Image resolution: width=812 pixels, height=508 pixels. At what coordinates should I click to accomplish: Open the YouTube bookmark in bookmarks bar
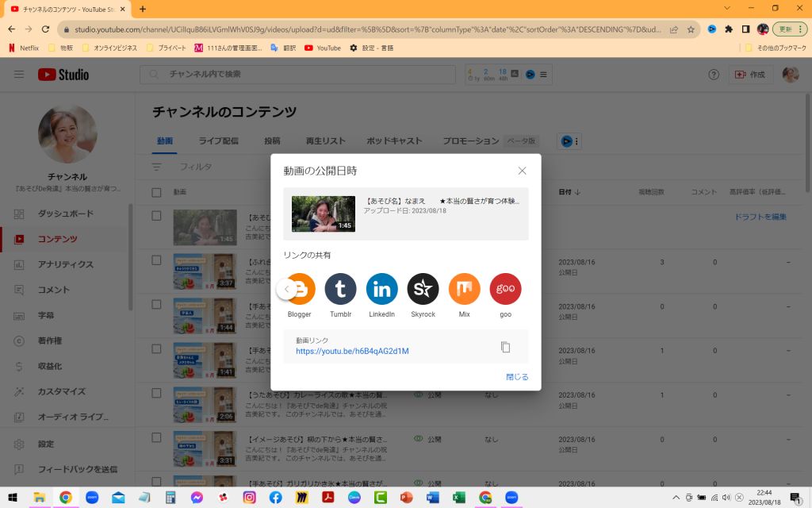click(323, 48)
